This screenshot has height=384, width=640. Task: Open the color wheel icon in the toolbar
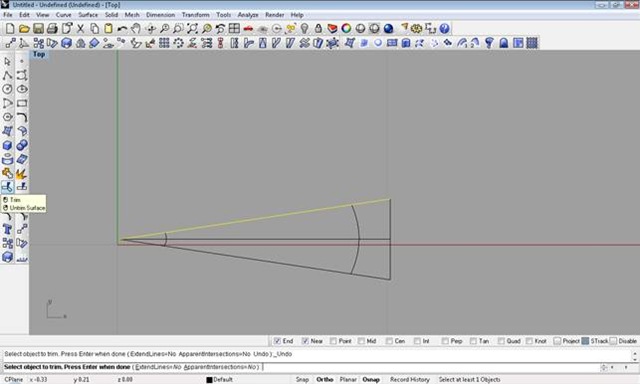tap(346, 29)
